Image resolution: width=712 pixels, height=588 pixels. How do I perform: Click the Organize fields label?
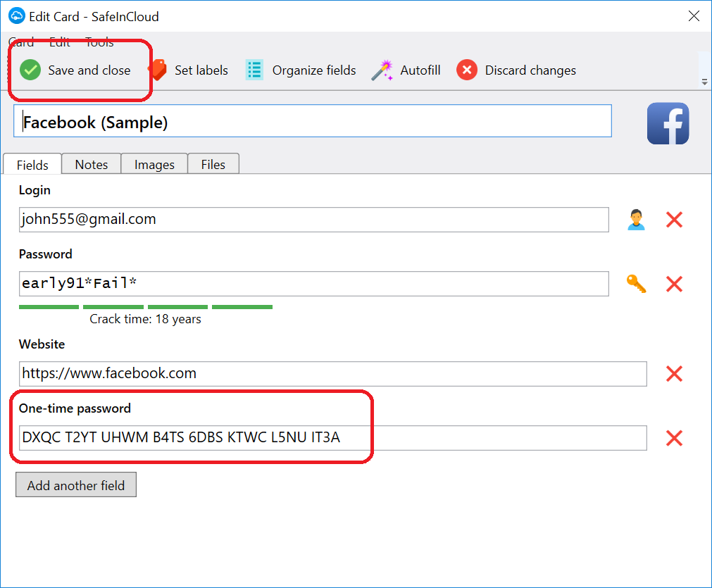coord(314,70)
